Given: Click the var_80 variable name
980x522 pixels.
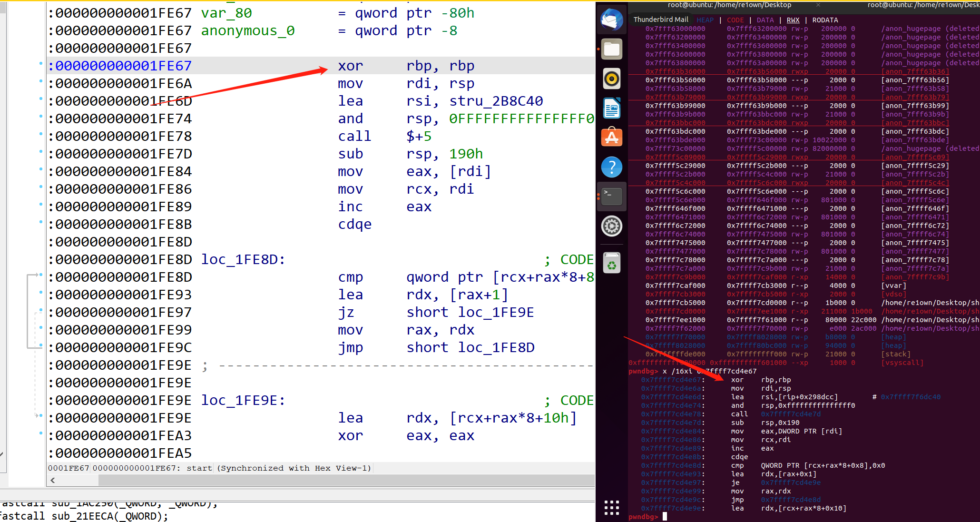Looking at the screenshot, I should 226,13.
